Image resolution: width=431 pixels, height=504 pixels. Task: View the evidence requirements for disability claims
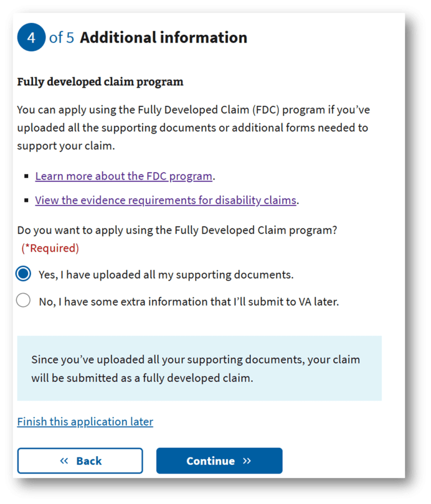point(165,200)
